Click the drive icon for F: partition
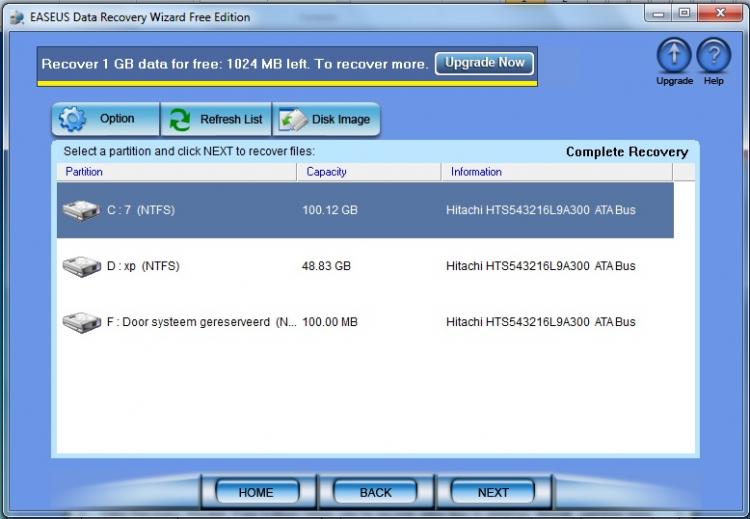The height and width of the screenshot is (519, 750). pos(82,323)
